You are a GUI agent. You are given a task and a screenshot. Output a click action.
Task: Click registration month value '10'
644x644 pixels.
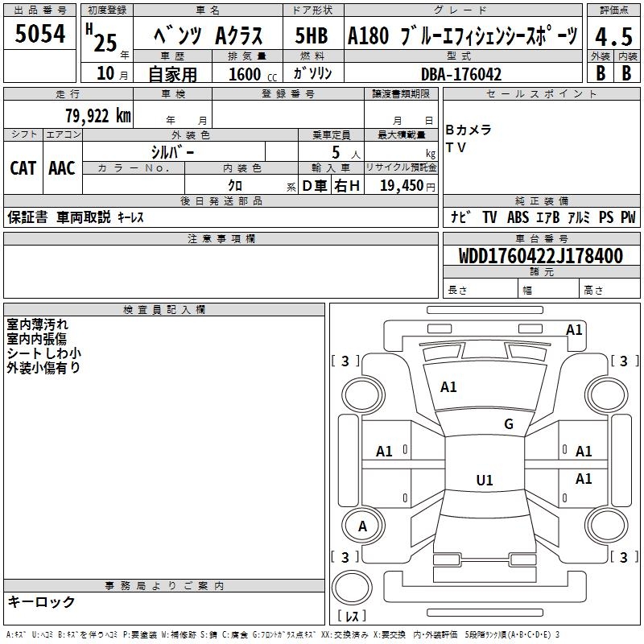point(105,73)
